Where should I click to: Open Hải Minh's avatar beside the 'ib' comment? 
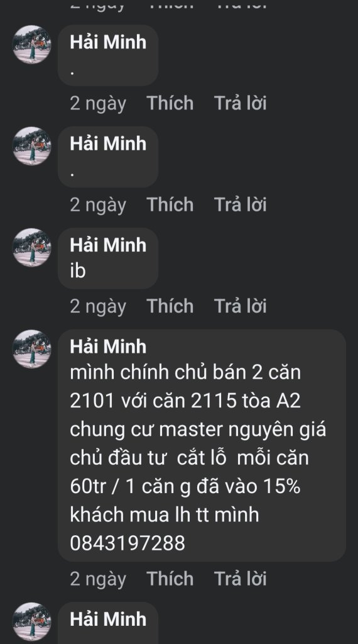pos(31,247)
